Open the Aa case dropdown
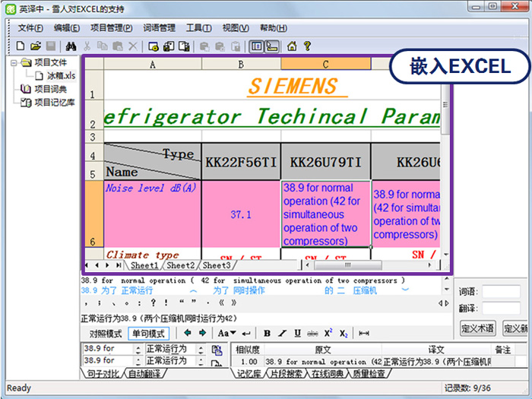The height and width of the screenshot is (399, 532). click(227, 334)
